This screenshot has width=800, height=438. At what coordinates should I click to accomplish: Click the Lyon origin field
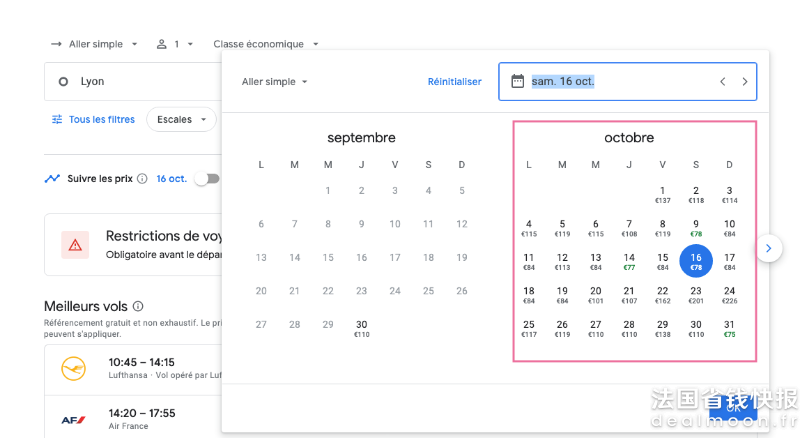coord(133,82)
